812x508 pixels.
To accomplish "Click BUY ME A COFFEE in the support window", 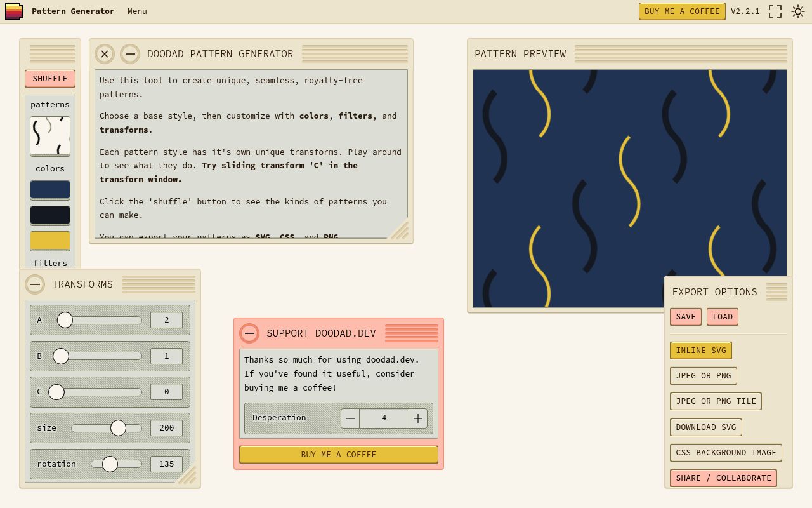I will tap(338, 454).
